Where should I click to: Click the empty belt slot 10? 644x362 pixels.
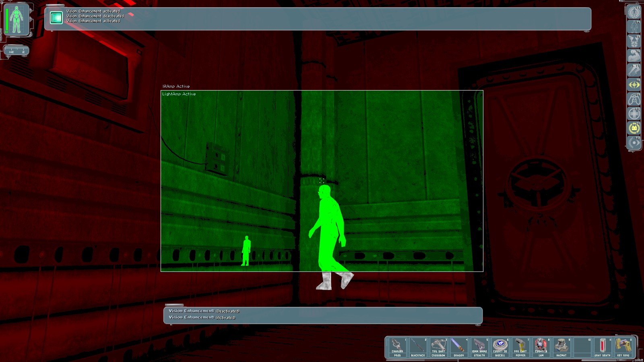(582, 348)
